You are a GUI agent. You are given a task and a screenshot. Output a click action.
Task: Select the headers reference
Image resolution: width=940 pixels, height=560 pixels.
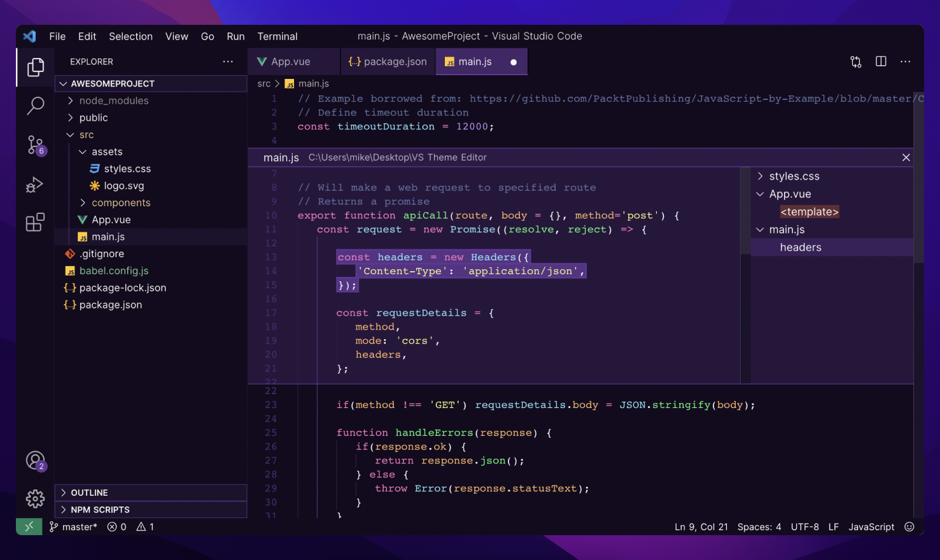coord(832,248)
